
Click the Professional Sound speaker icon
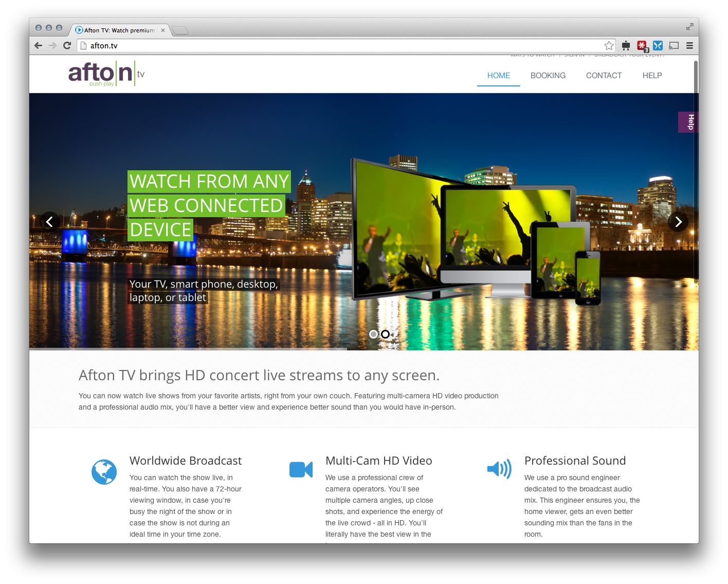coord(499,469)
